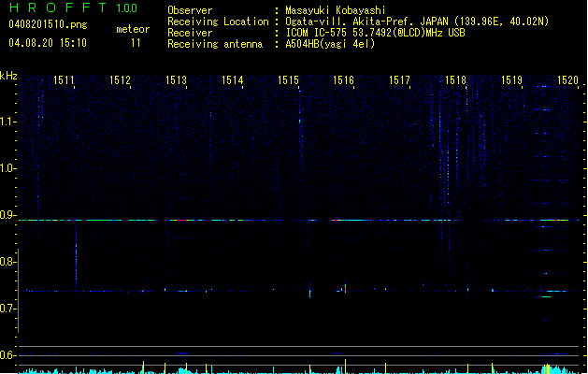The image size is (588, 374).
Task: Click the meteor count value 11
Action: (136, 43)
